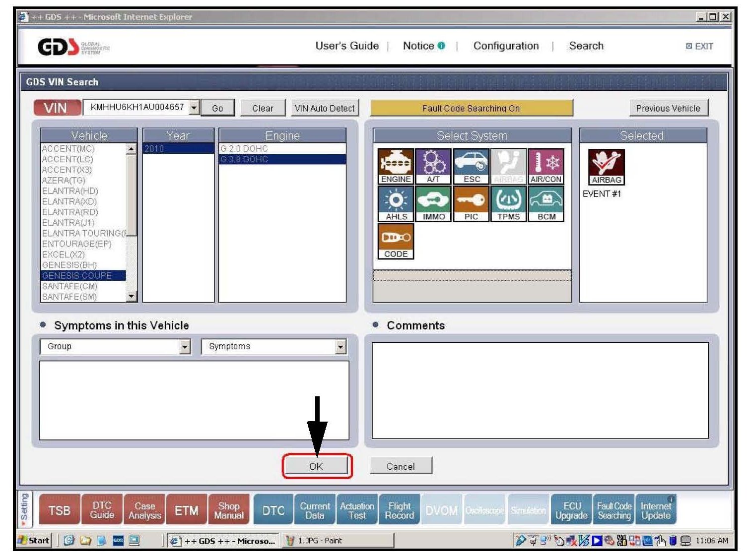This screenshot has height=560, width=748.
Task: Click the selected AIRBAG icon
Action: (606, 167)
